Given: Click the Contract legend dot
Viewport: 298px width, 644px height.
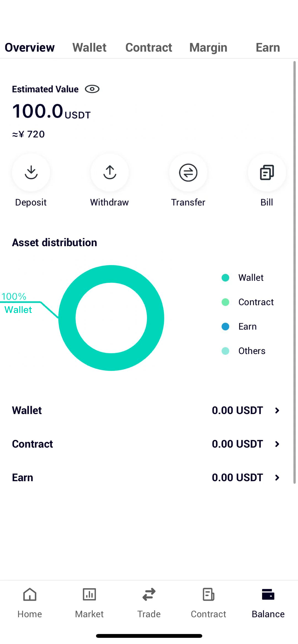Looking at the screenshot, I should (225, 302).
